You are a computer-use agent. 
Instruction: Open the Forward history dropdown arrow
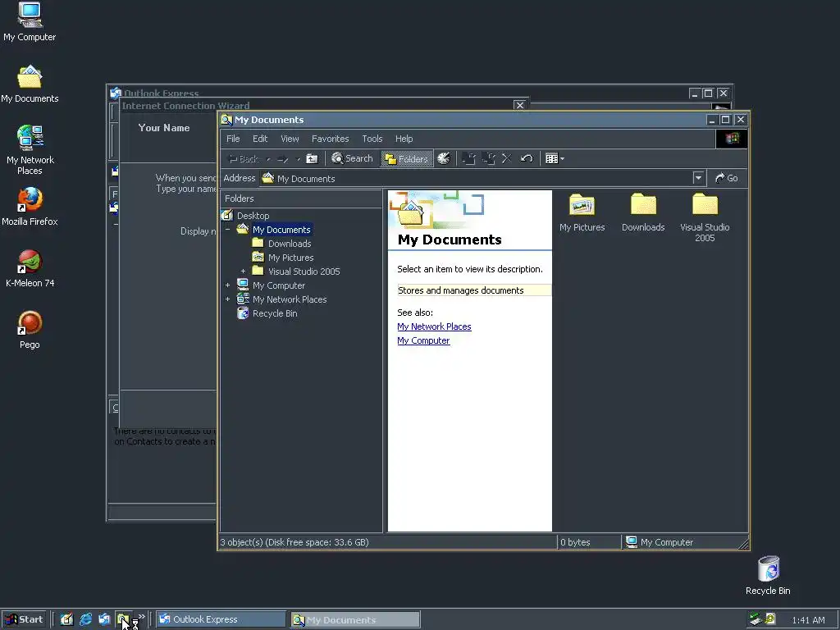298,159
